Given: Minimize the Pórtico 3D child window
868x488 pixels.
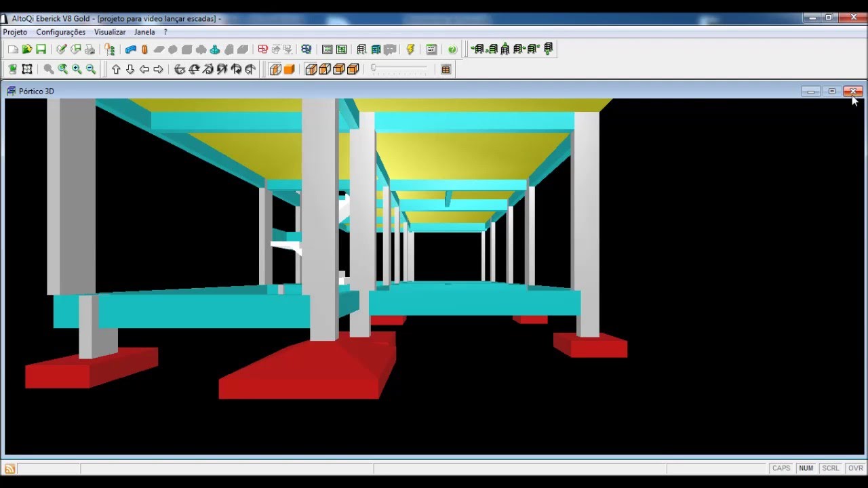Looking at the screenshot, I should (x=811, y=91).
